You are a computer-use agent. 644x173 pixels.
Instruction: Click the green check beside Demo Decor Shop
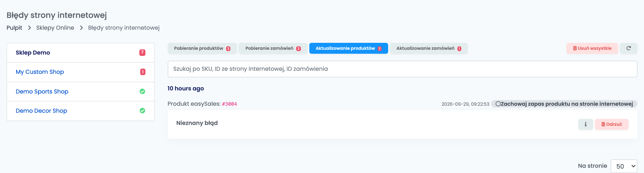(142, 111)
